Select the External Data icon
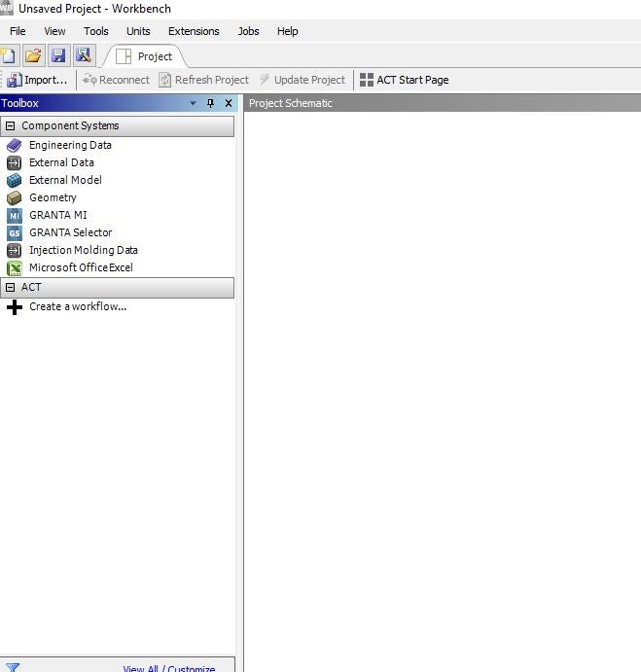 pyautogui.click(x=15, y=162)
